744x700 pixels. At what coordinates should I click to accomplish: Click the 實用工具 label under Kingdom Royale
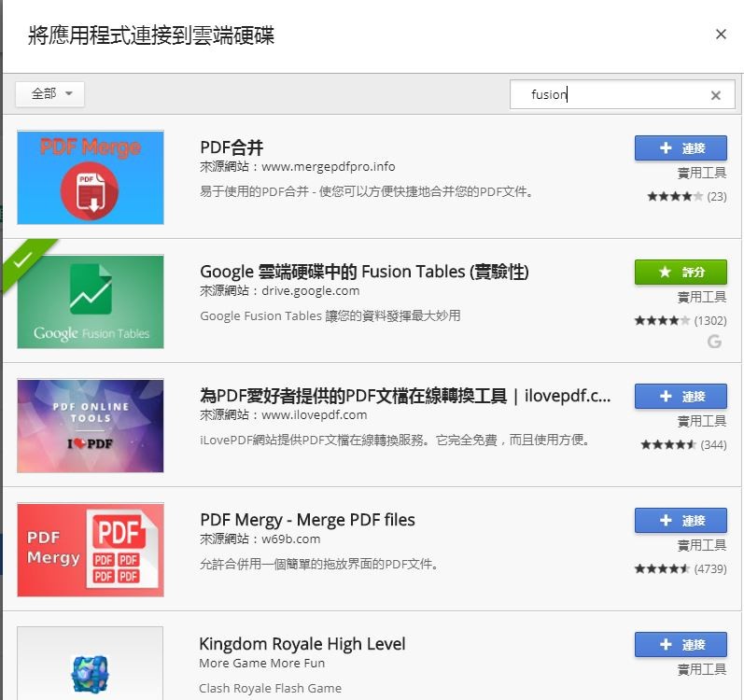(x=702, y=669)
